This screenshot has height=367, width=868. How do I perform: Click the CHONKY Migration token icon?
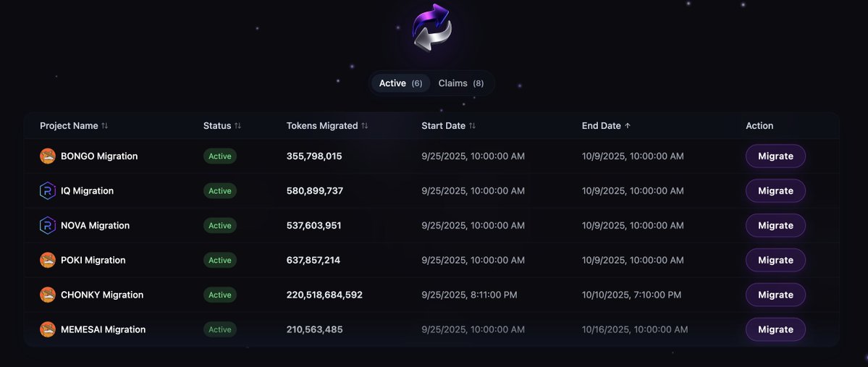pyautogui.click(x=48, y=295)
